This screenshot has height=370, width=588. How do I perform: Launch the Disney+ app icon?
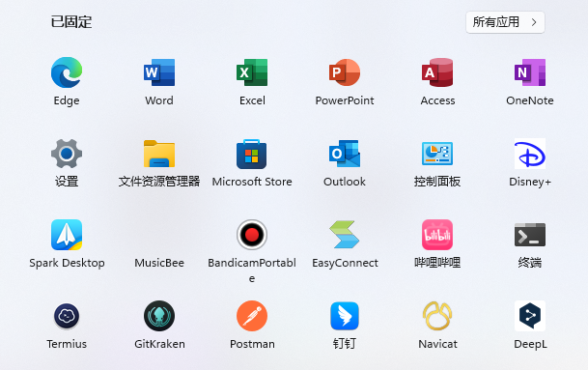[530, 154]
